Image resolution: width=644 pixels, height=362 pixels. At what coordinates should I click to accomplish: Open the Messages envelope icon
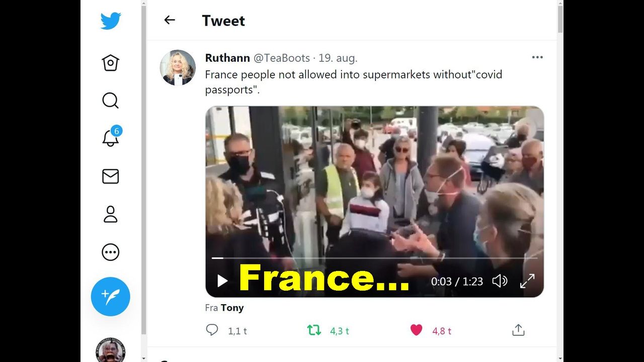click(x=110, y=176)
